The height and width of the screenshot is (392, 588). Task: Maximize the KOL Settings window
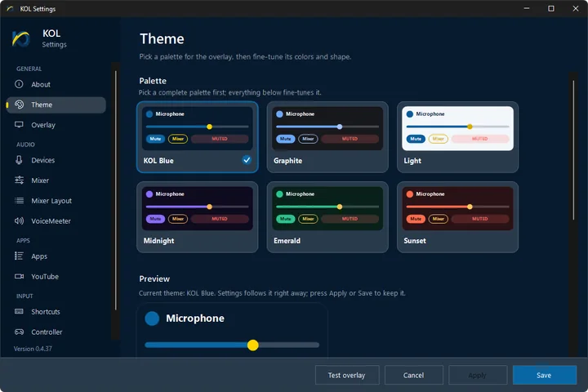(551, 8)
